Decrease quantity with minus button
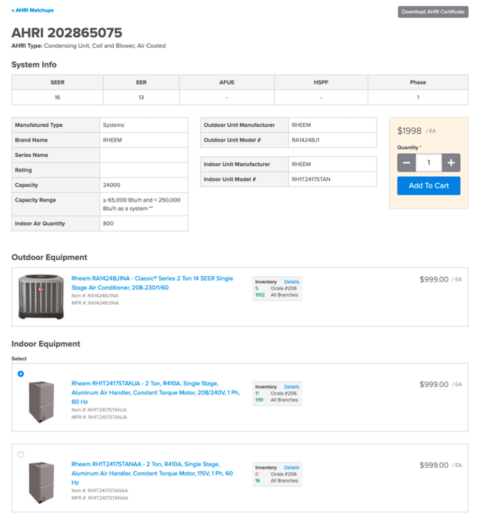The image size is (480, 526). tap(406, 163)
